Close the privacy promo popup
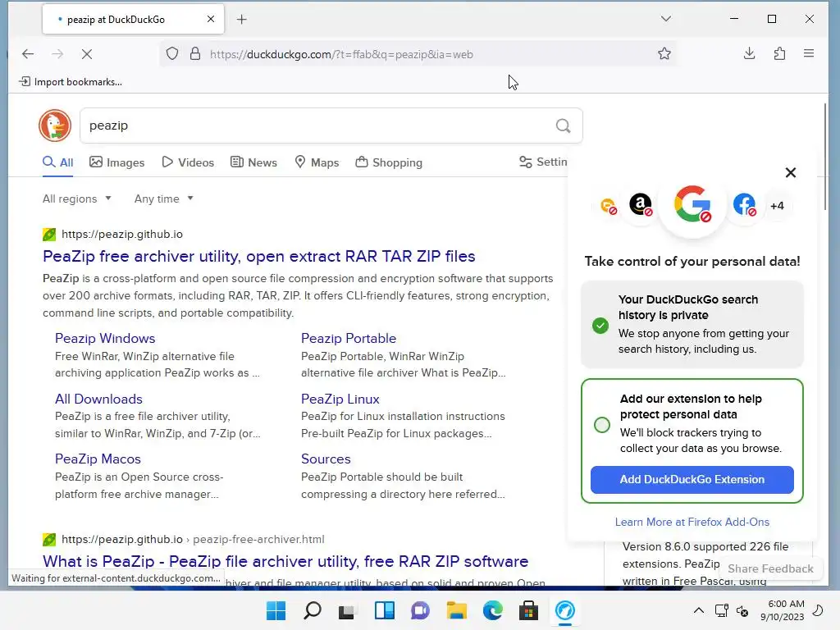The height and width of the screenshot is (630, 840). [790, 172]
